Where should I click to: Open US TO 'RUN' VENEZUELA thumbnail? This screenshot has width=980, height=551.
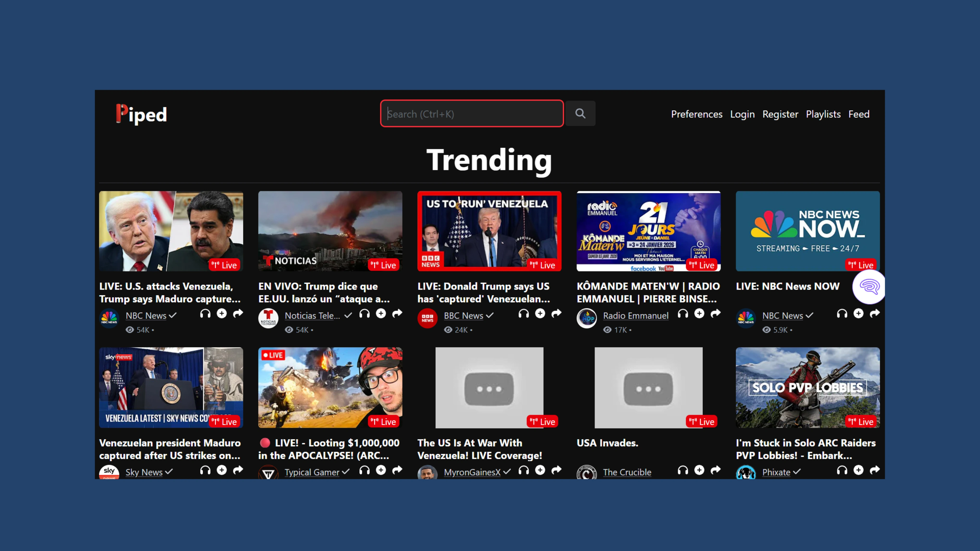click(x=489, y=231)
